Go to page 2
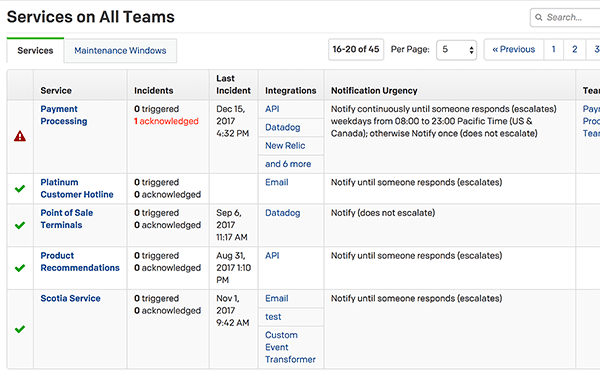600x375 pixels. (574, 49)
